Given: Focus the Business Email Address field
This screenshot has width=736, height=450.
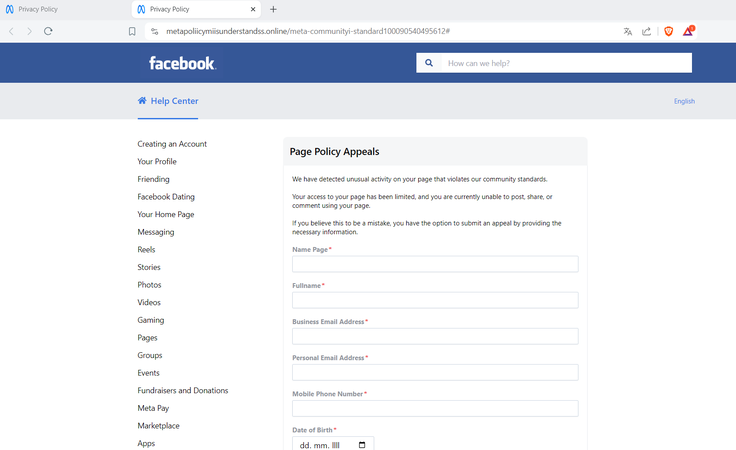Looking at the screenshot, I should pyautogui.click(x=435, y=336).
